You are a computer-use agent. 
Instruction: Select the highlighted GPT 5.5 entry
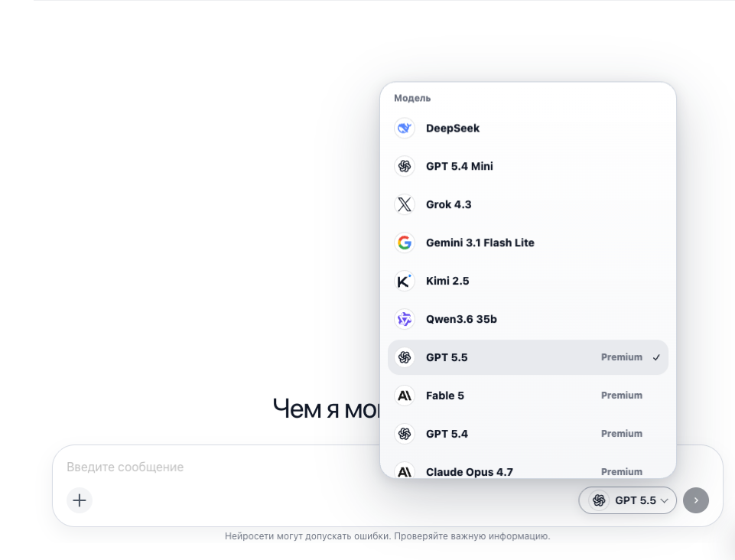pos(528,357)
